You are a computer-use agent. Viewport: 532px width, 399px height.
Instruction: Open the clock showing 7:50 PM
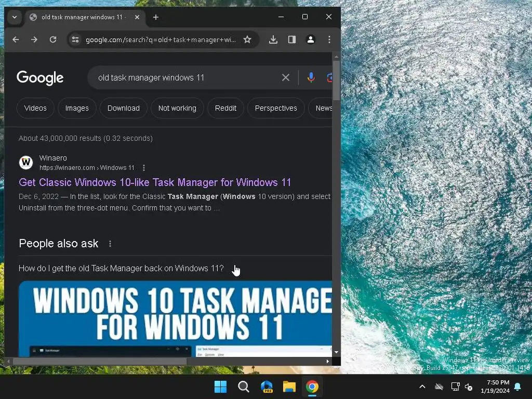495,387
